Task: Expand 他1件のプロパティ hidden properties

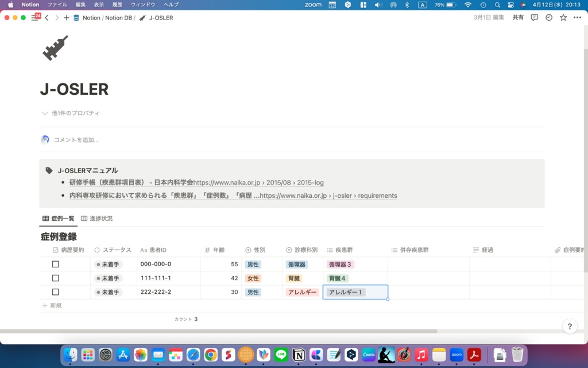Action: [x=71, y=113]
